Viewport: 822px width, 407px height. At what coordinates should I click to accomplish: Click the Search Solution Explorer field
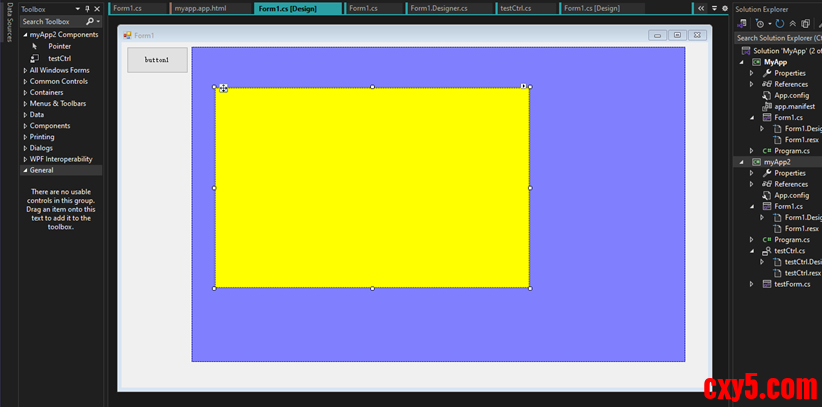[x=778, y=38]
